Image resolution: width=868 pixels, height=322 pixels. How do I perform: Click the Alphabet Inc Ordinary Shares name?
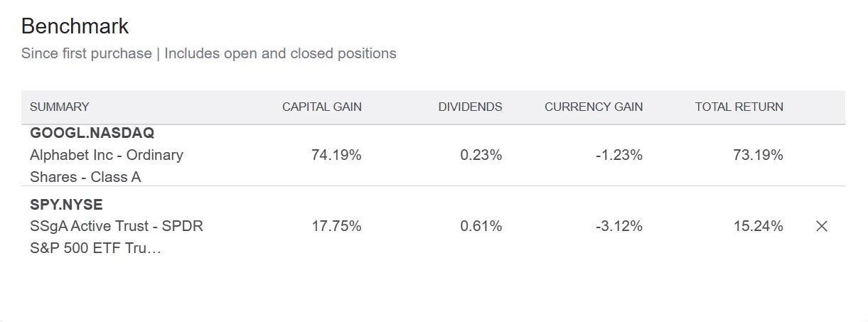107,166
